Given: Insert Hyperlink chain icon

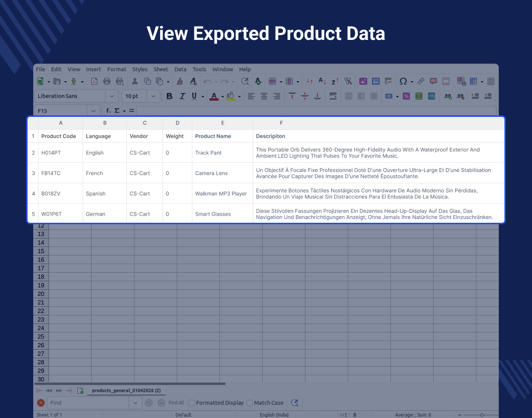Looking at the screenshot, I should point(421,81).
